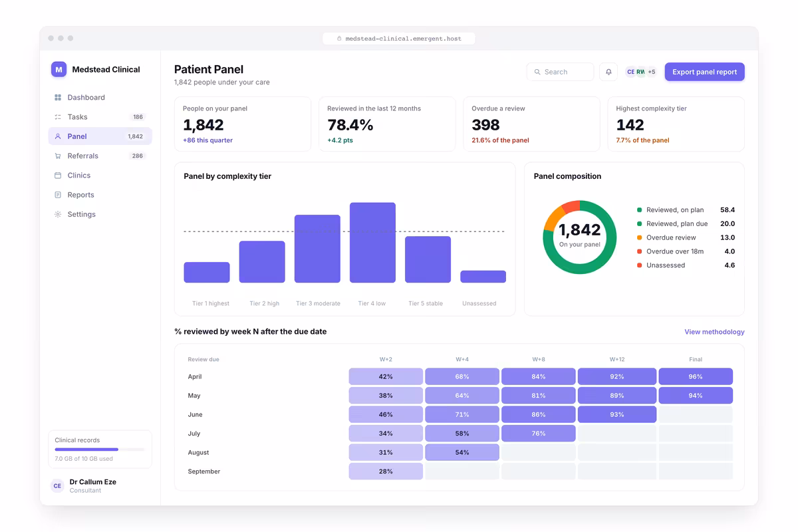Click the Reviewed in last 12 months card
798x532 pixels.
[x=387, y=124]
